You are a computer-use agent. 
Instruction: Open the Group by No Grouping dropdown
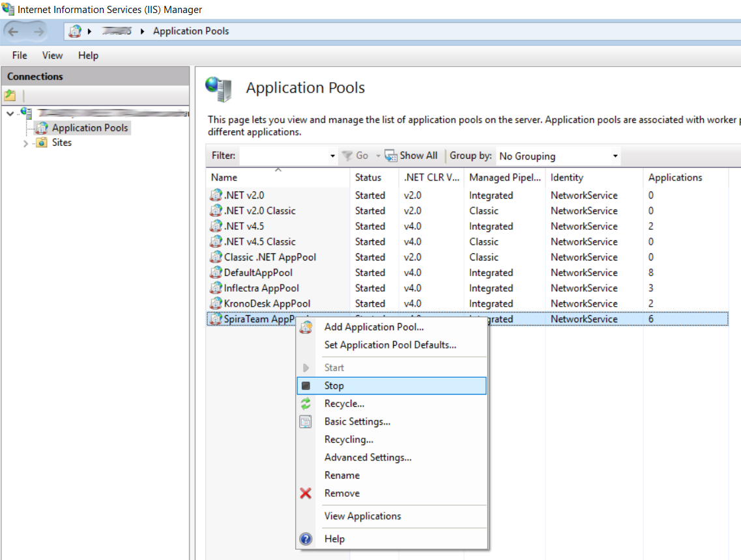point(615,156)
